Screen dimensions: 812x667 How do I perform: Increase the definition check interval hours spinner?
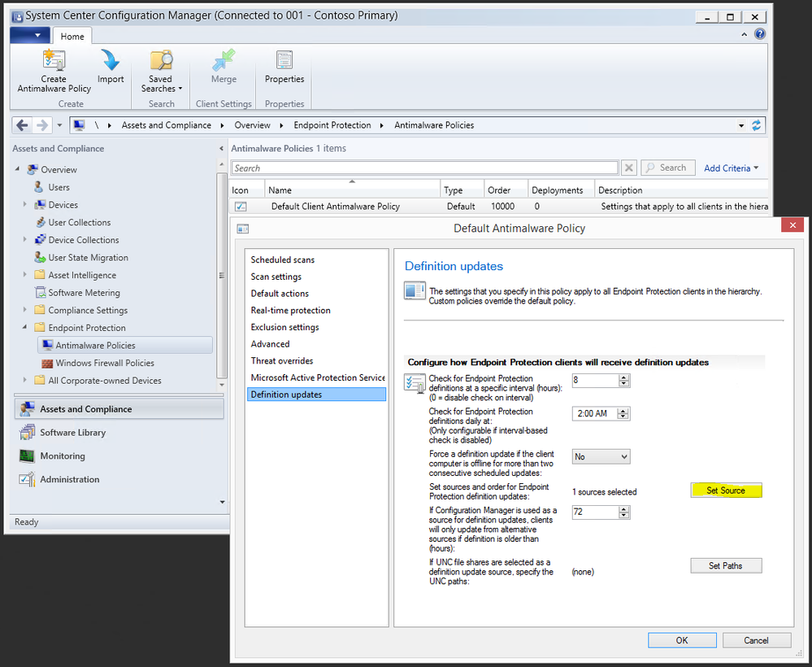[x=624, y=377]
